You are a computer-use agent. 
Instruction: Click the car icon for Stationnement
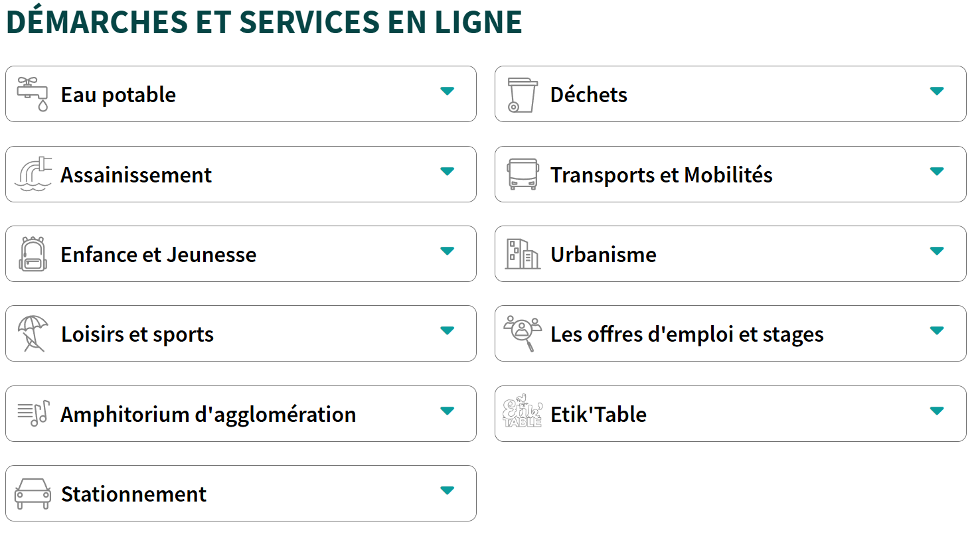33,494
